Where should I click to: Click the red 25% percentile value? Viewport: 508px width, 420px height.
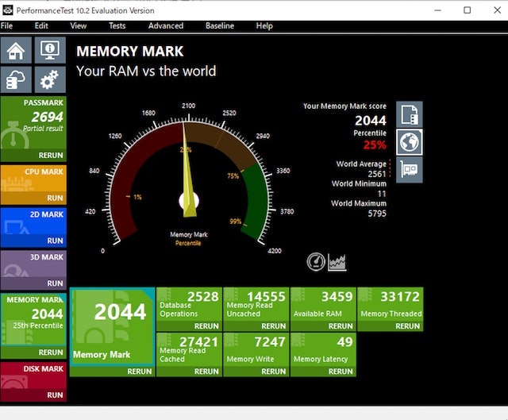click(x=375, y=144)
